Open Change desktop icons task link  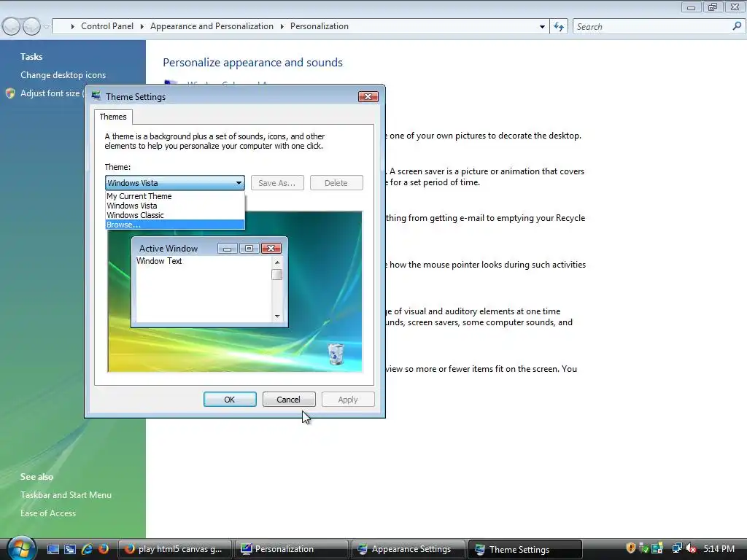pos(63,75)
